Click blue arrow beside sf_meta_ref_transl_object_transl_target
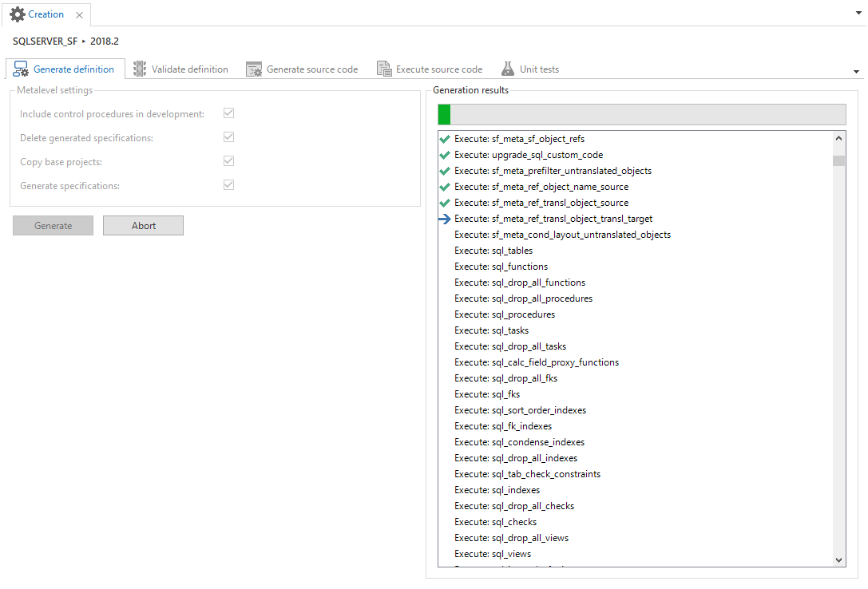868x589 pixels. tap(445, 219)
